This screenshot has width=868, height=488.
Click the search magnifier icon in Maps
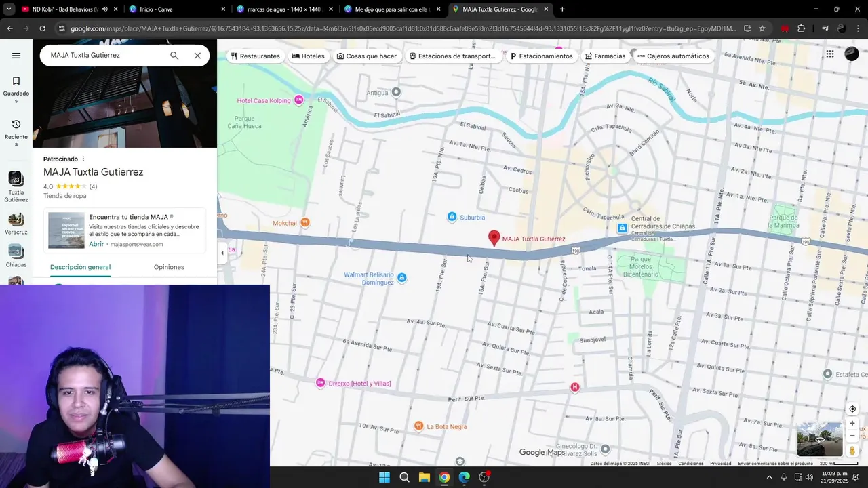click(x=174, y=56)
